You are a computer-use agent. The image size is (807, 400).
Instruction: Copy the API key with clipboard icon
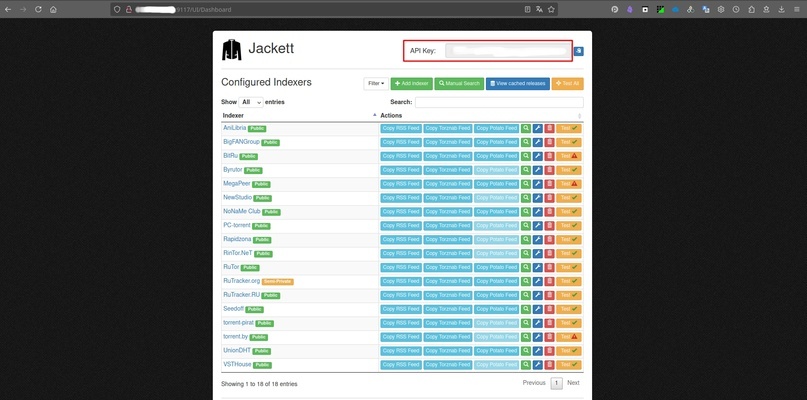coord(578,51)
